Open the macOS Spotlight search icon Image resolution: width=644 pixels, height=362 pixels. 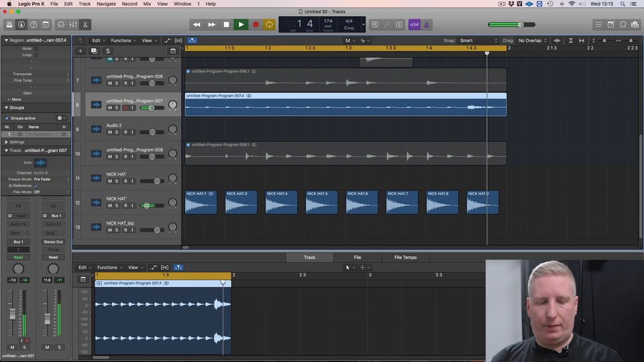click(623, 4)
